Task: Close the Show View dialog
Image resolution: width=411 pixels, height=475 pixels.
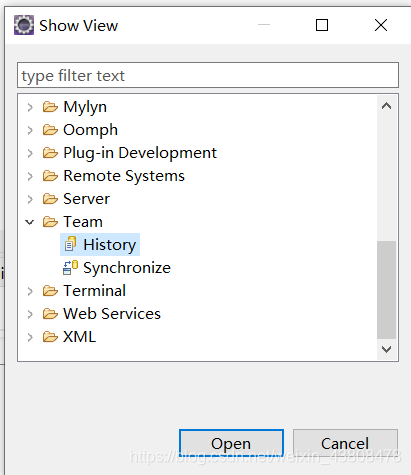Action: coord(381,25)
